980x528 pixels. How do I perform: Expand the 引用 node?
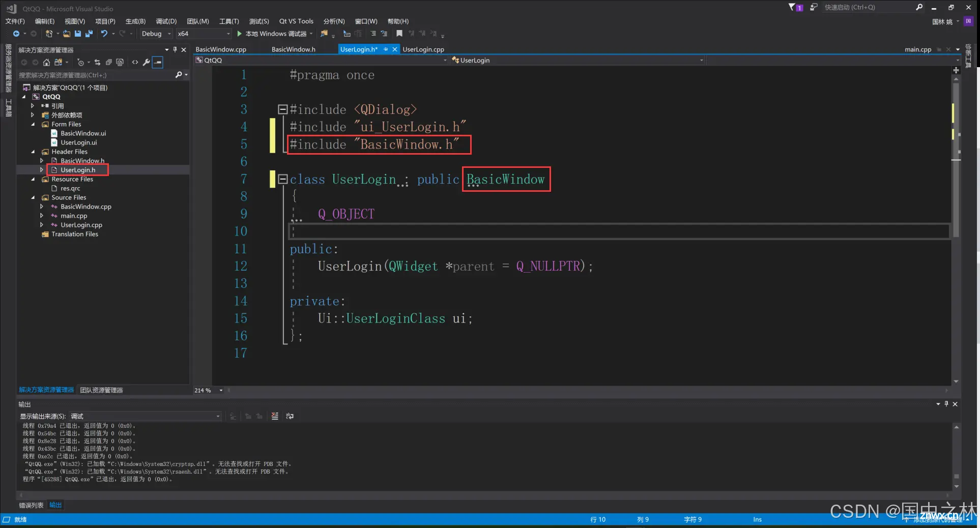point(33,106)
